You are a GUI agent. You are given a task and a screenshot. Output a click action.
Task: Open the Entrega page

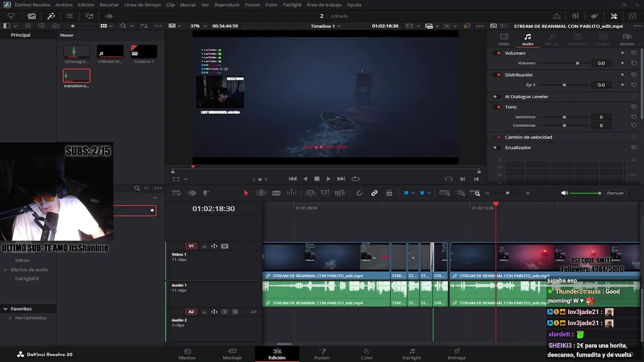point(456,354)
